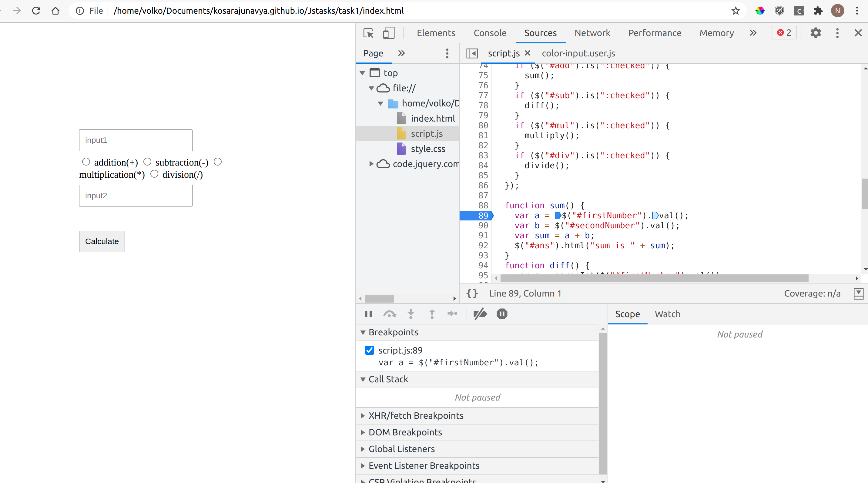Select the division(/) radio button
Viewport: 868px width, 483px height.
pyautogui.click(x=155, y=174)
